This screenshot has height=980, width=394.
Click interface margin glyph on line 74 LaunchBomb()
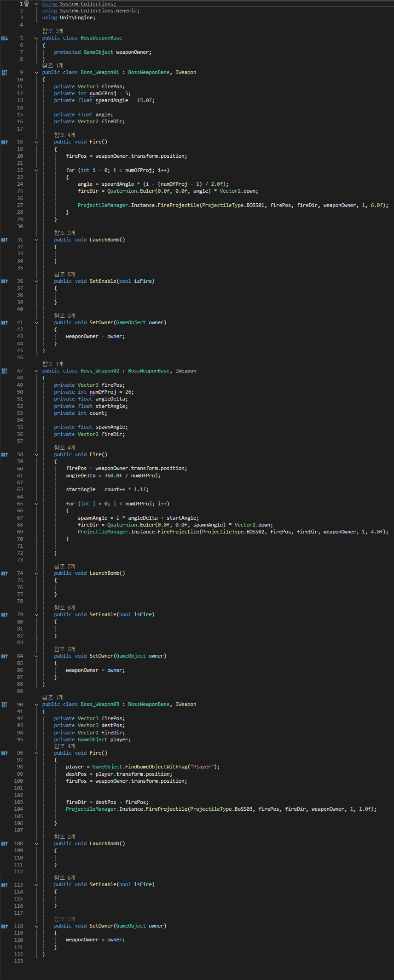point(5,573)
